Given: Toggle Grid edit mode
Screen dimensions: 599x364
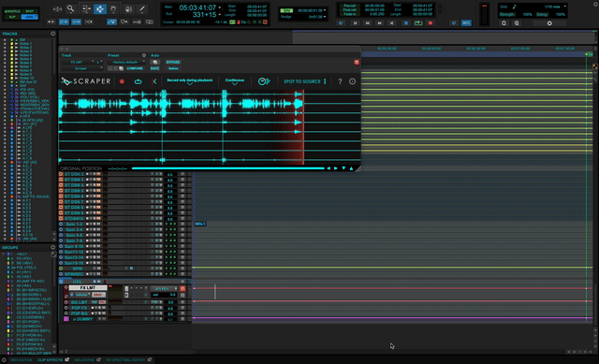Looking at the screenshot, I should coord(29,17).
